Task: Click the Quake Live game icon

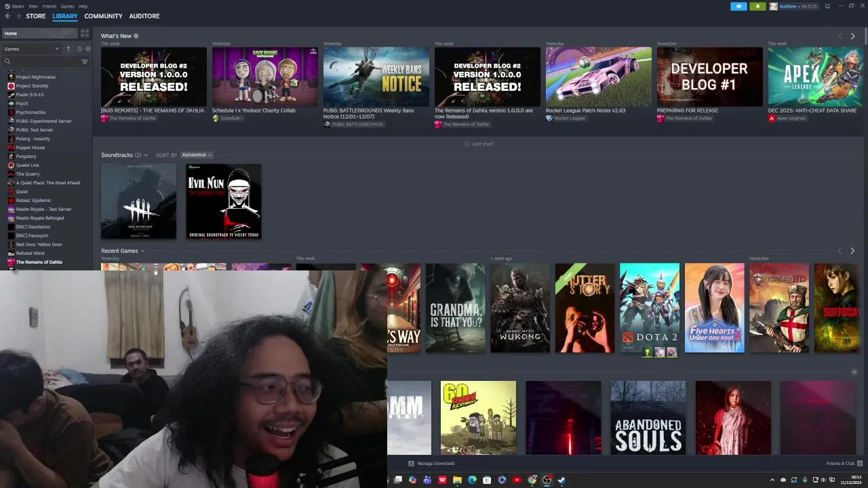Action: pos(11,165)
